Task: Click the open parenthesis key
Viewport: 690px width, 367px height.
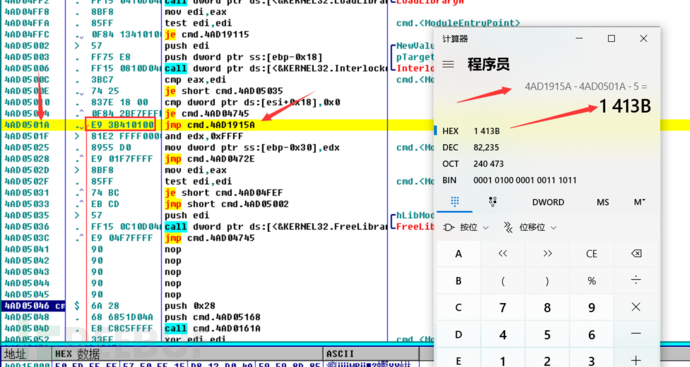Action: coord(503,280)
